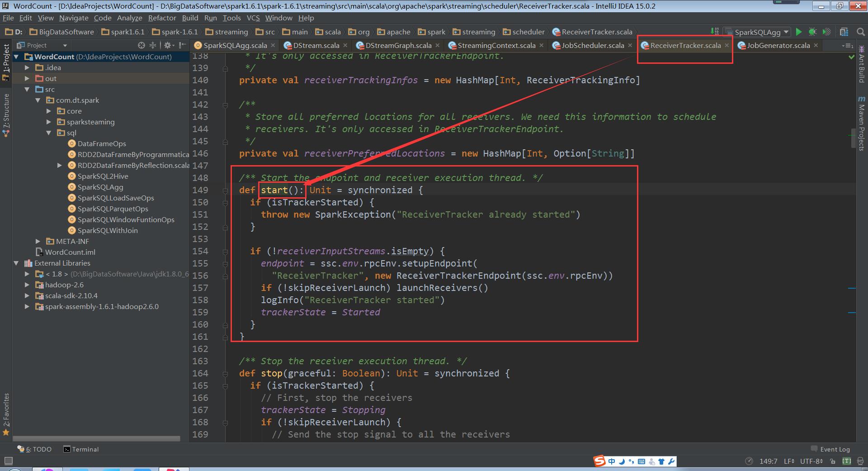The height and width of the screenshot is (471, 868).
Task: Expand the out folder
Action: 28,78
